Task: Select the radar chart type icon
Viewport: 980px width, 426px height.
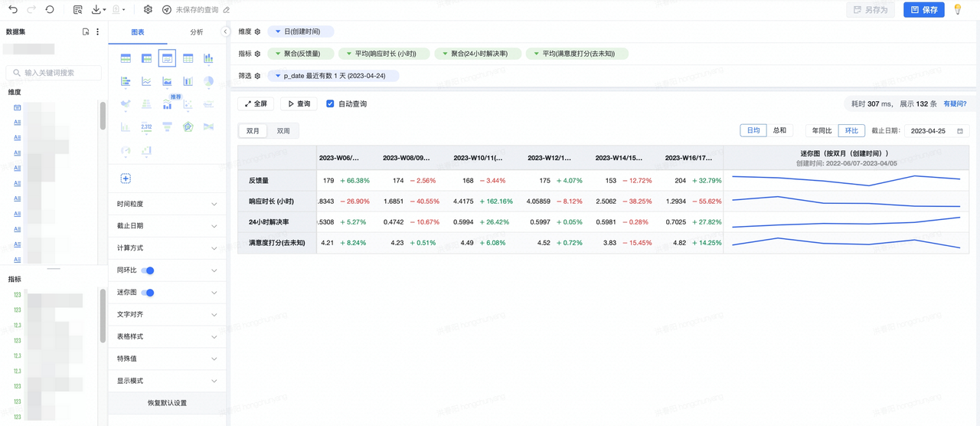Action: (x=188, y=127)
